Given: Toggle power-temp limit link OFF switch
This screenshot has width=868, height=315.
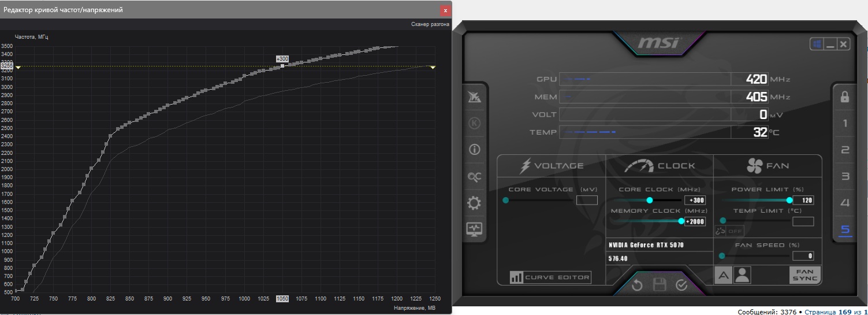Looking at the screenshot, I should pyautogui.click(x=729, y=231).
